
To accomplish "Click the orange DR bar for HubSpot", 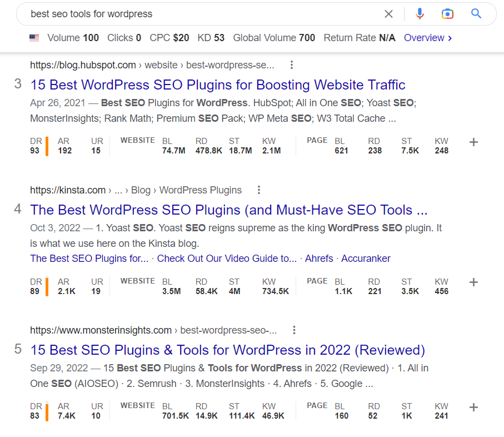I will pyautogui.click(x=47, y=146).
